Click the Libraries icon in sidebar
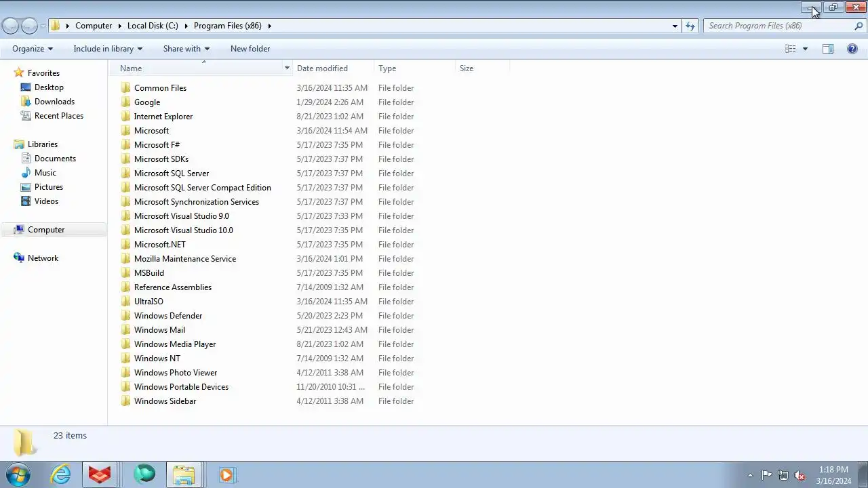This screenshot has width=868, height=488. [19, 144]
